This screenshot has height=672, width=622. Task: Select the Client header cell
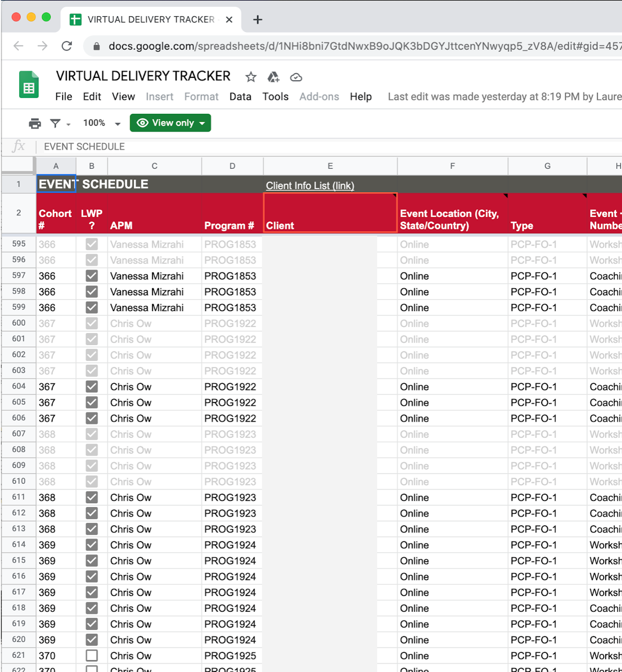point(330,213)
